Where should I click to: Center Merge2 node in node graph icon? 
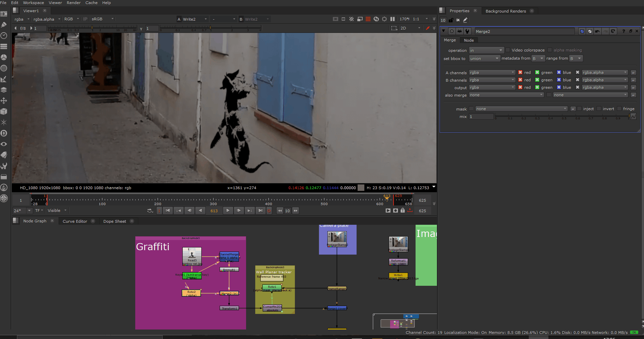point(452,31)
